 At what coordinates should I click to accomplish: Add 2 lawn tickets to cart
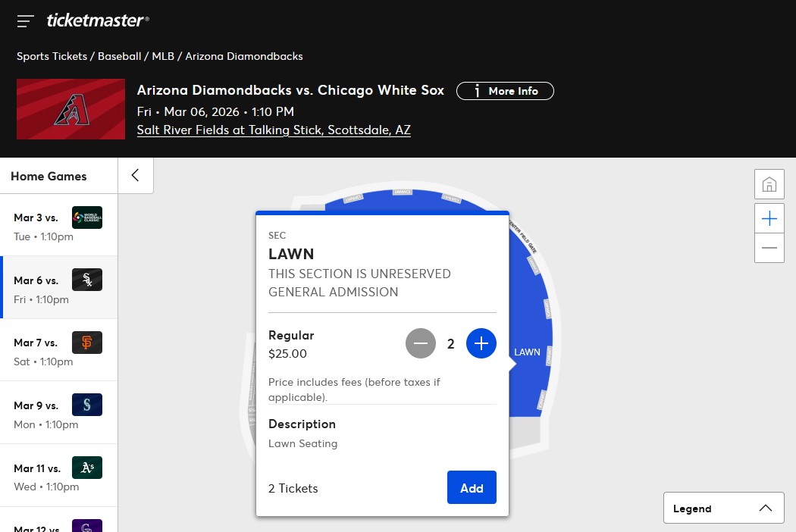coord(472,487)
